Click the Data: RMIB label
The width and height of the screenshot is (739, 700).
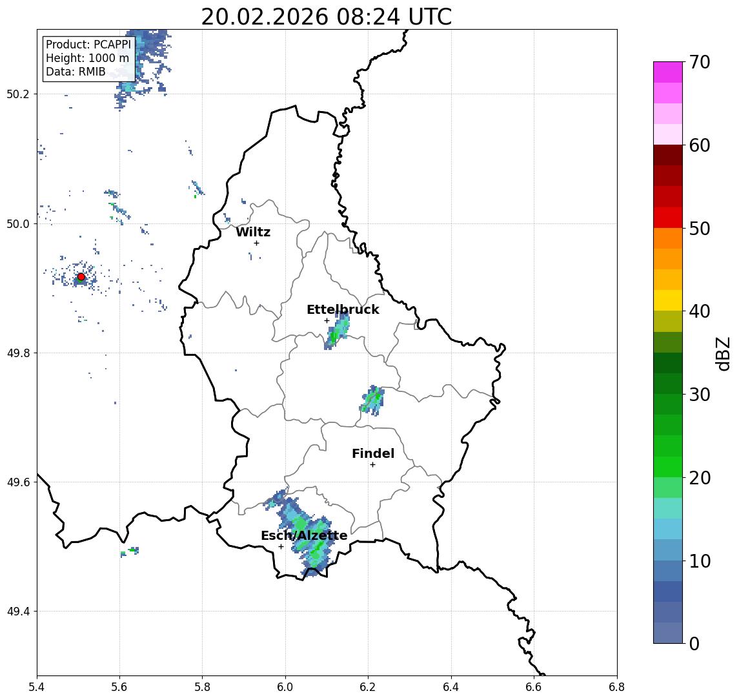pyautogui.click(x=76, y=72)
